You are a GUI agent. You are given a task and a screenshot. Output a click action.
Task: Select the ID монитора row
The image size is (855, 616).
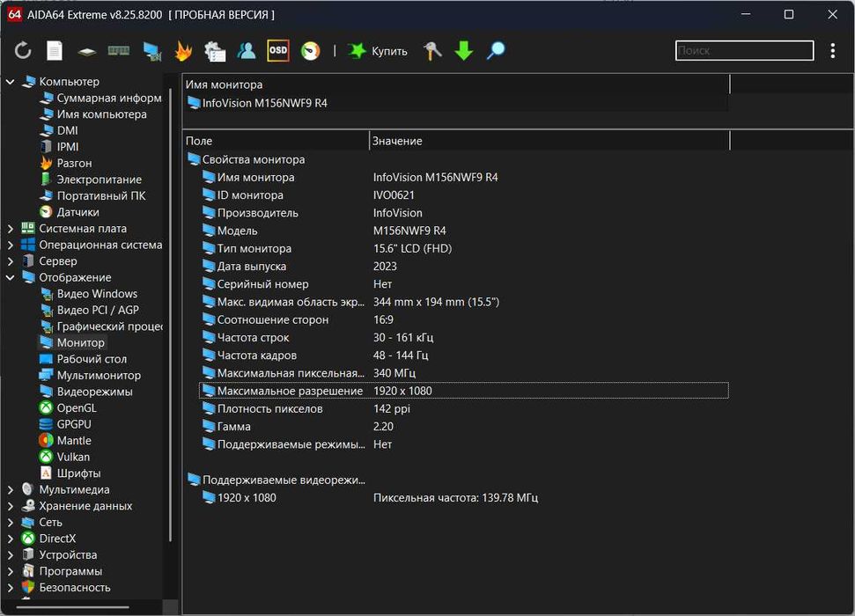[464, 195]
